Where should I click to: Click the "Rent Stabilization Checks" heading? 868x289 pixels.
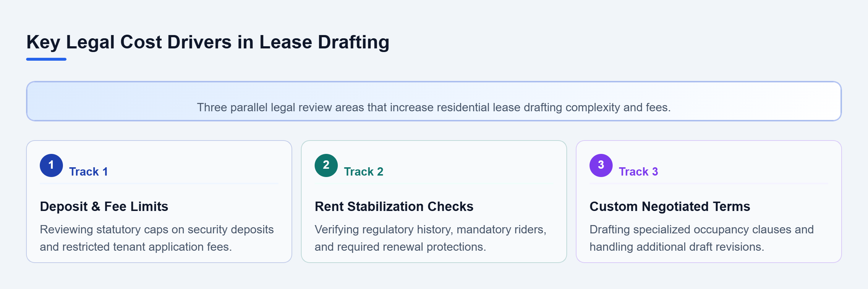394,206
